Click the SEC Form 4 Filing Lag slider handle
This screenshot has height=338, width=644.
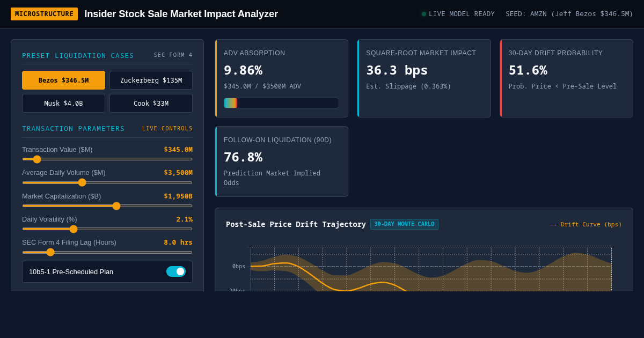pos(50,252)
